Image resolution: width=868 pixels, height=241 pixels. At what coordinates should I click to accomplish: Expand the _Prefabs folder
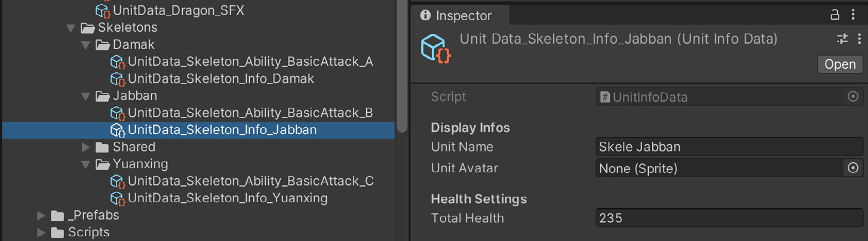click(x=41, y=215)
